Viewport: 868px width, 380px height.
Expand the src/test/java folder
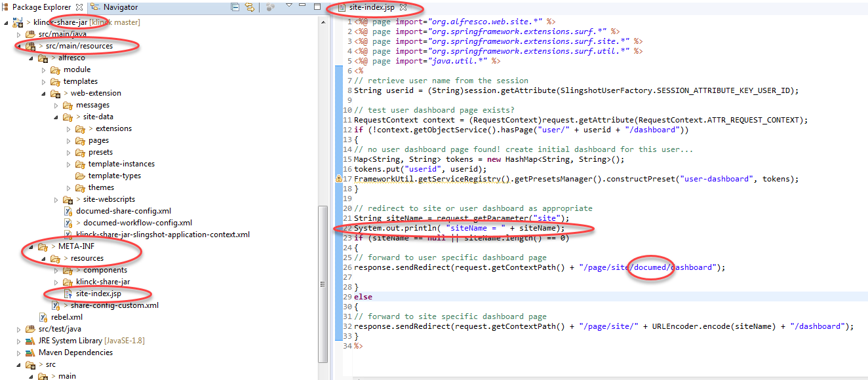point(19,329)
